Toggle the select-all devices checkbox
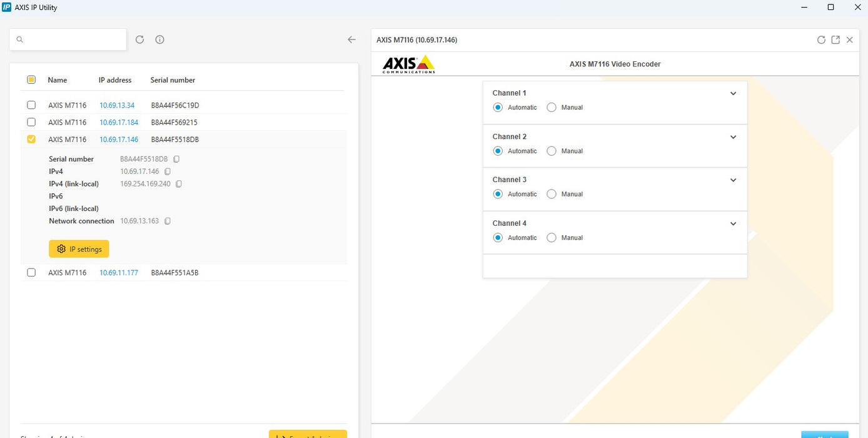Screen dimensions: 868x438 click(x=31, y=80)
